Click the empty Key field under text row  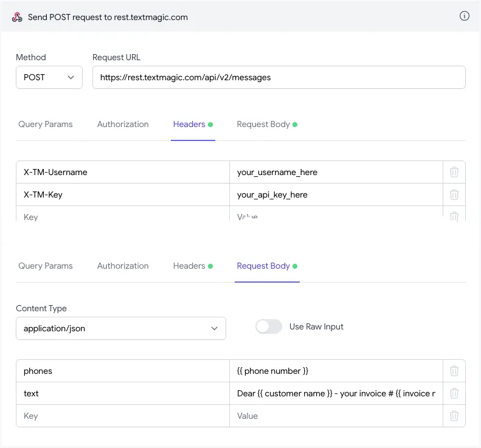point(123,416)
